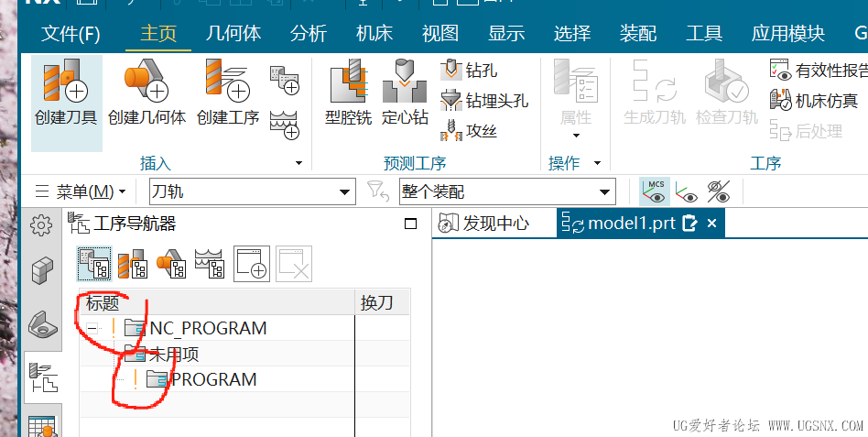Switch to the 显示 ribbon tab
Screen dimensions: 868x437
[x=506, y=33]
